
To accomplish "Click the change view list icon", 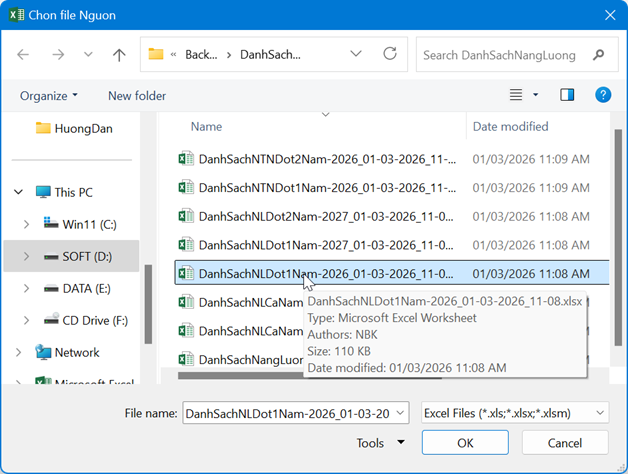I will [516, 95].
